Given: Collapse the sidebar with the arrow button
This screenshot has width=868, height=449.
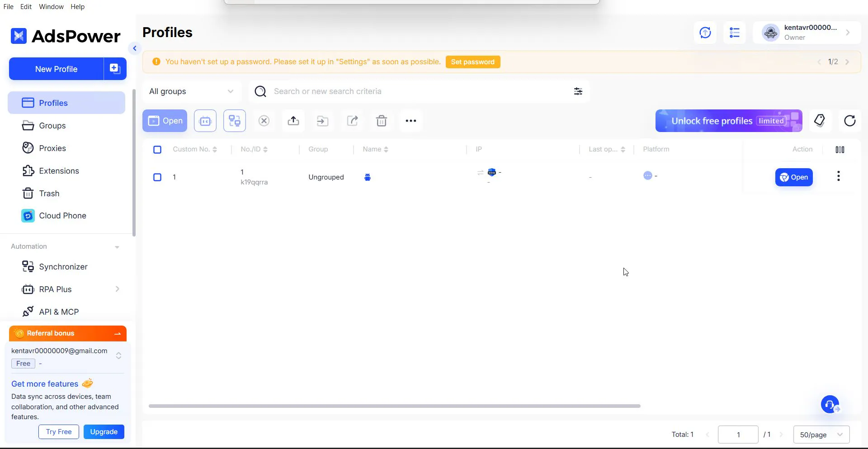Looking at the screenshot, I should pyautogui.click(x=134, y=48).
